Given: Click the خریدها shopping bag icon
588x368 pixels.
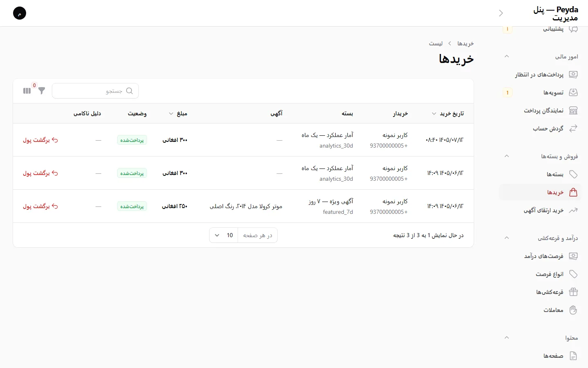Looking at the screenshot, I should click(573, 192).
